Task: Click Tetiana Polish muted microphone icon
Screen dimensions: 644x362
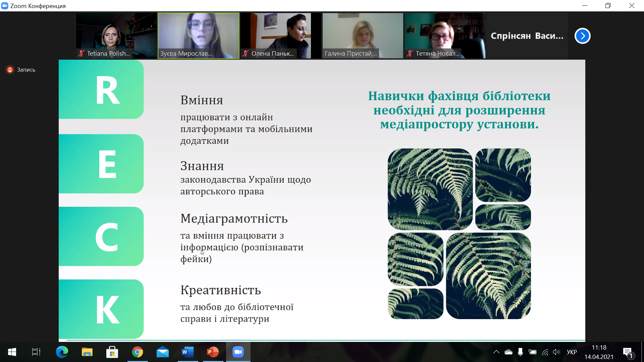Action: pyautogui.click(x=81, y=53)
